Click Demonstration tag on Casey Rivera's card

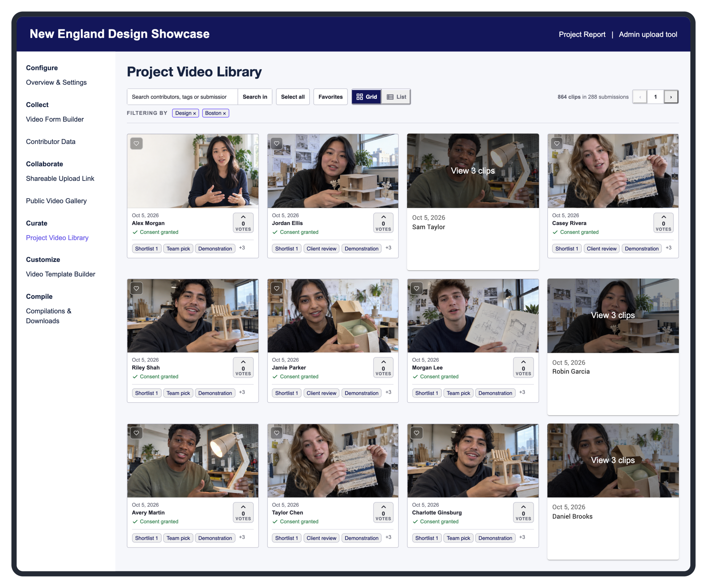641,249
